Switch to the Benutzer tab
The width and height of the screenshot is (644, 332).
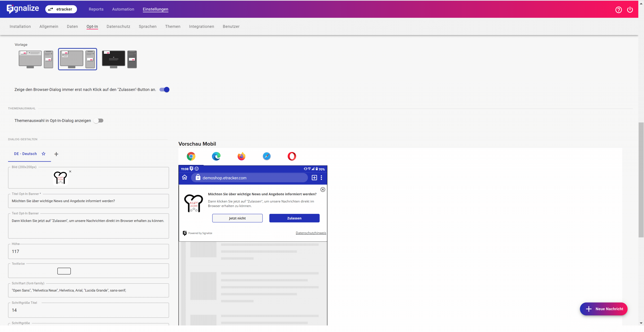231,26
